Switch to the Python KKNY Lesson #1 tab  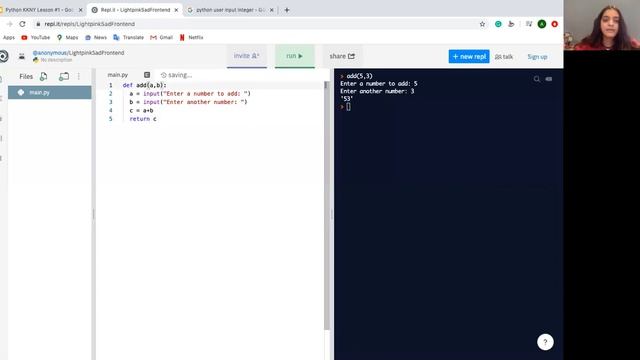click(x=41, y=10)
